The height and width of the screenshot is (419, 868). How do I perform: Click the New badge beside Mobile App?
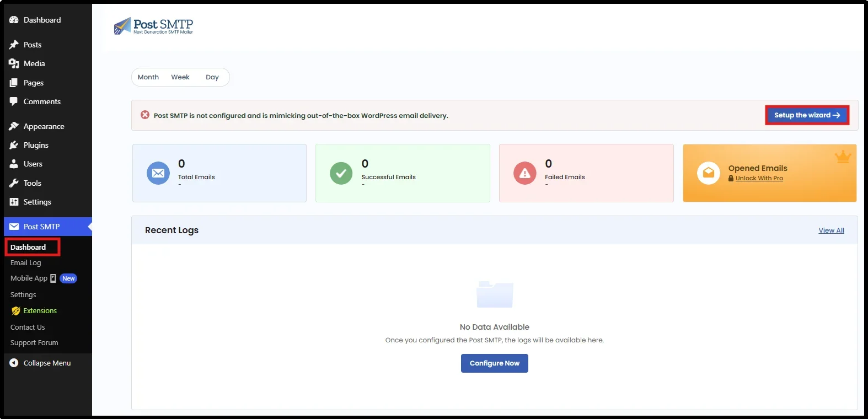(68, 278)
